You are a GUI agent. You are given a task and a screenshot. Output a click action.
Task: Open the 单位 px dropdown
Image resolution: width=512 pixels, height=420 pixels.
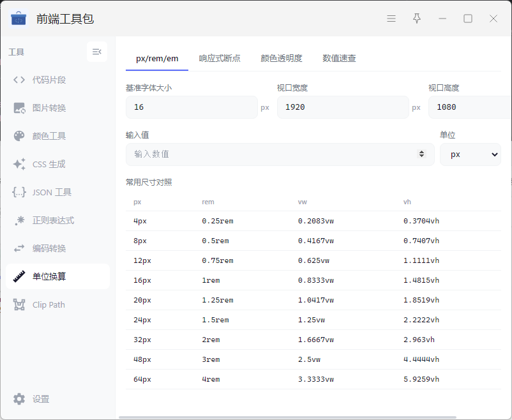pyautogui.click(x=471, y=154)
